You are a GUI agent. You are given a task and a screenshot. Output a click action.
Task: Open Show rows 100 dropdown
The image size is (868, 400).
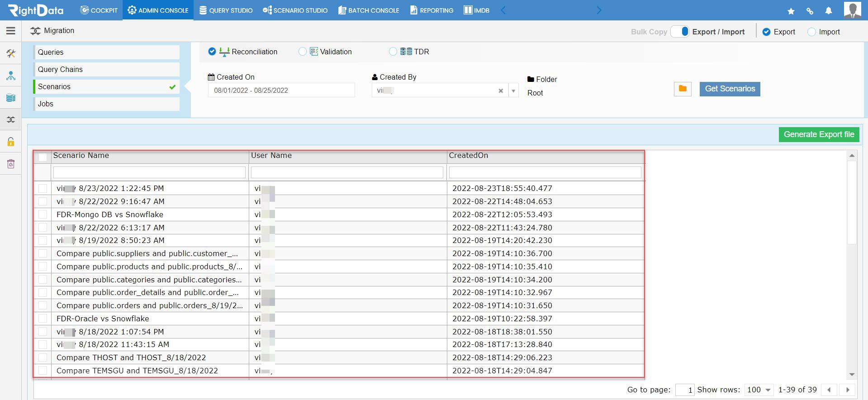(759, 390)
